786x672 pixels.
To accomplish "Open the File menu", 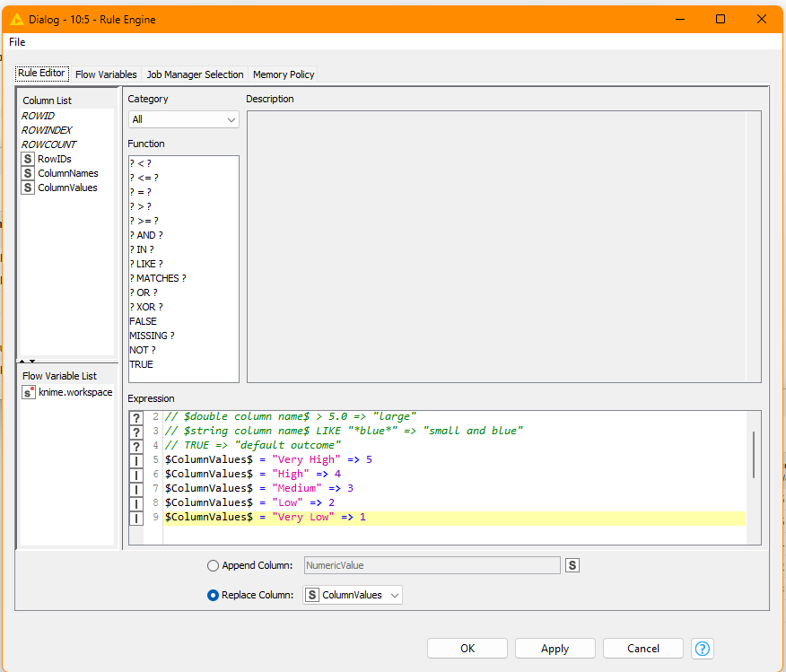I will (x=17, y=42).
